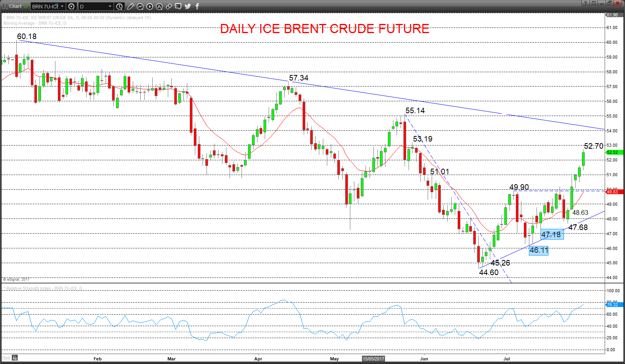Click the Apr label on time axis

258,359
